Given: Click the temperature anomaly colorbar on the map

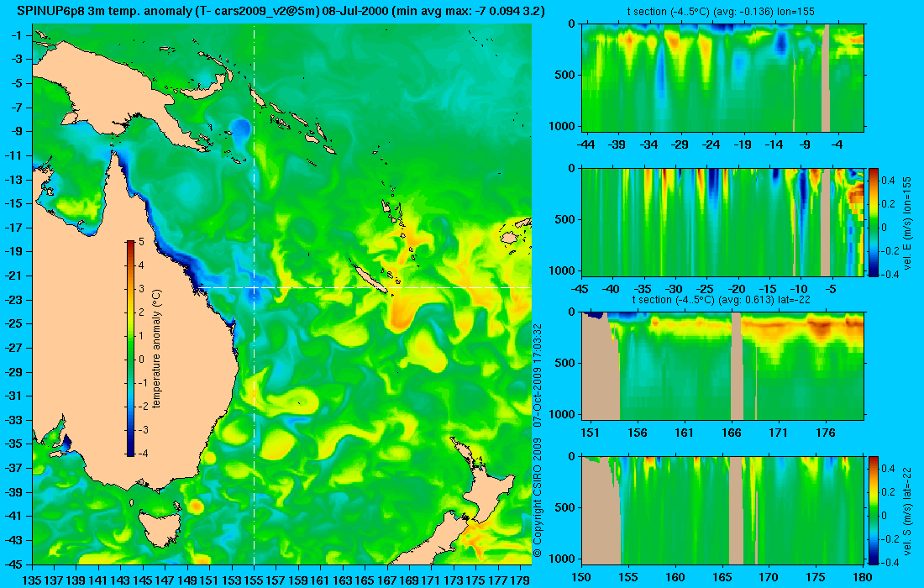Looking at the screenshot, I should click(x=130, y=349).
